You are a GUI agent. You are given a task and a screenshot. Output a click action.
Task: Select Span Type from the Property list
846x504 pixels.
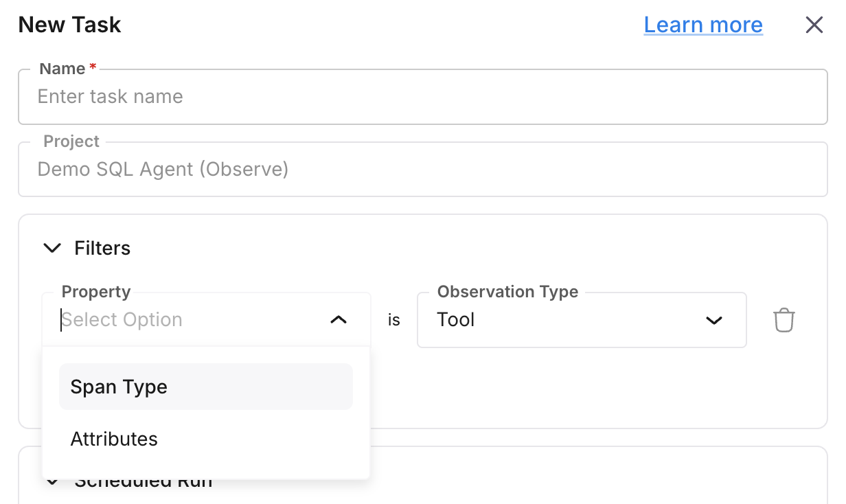(205, 387)
